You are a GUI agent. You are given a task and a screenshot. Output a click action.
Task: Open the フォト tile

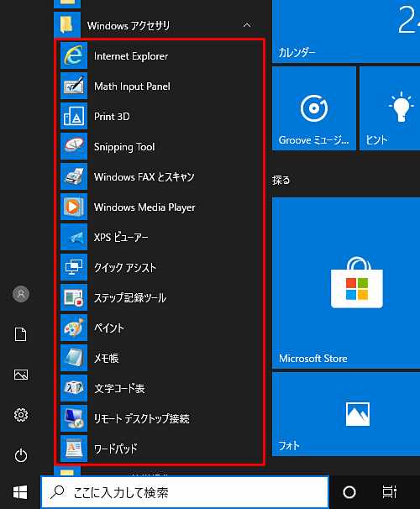346,414
